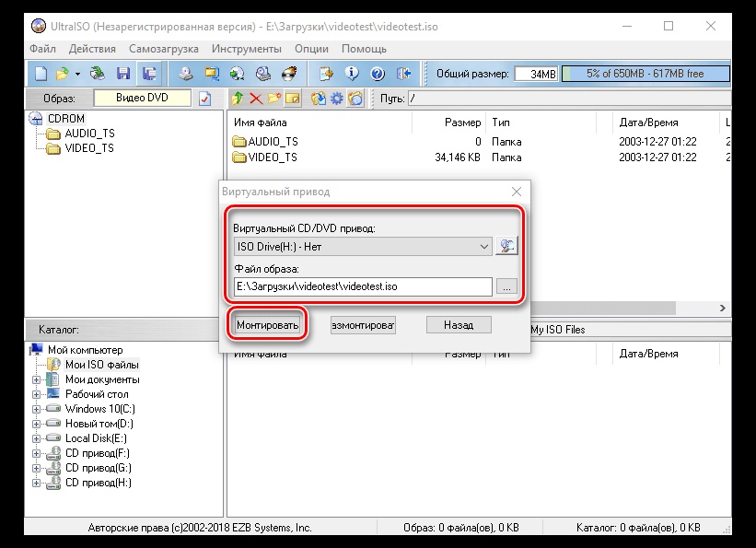Image resolution: width=756 pixels, height=548 pixels.
Task: Click the red X delete icon
Action: [256, 99]
